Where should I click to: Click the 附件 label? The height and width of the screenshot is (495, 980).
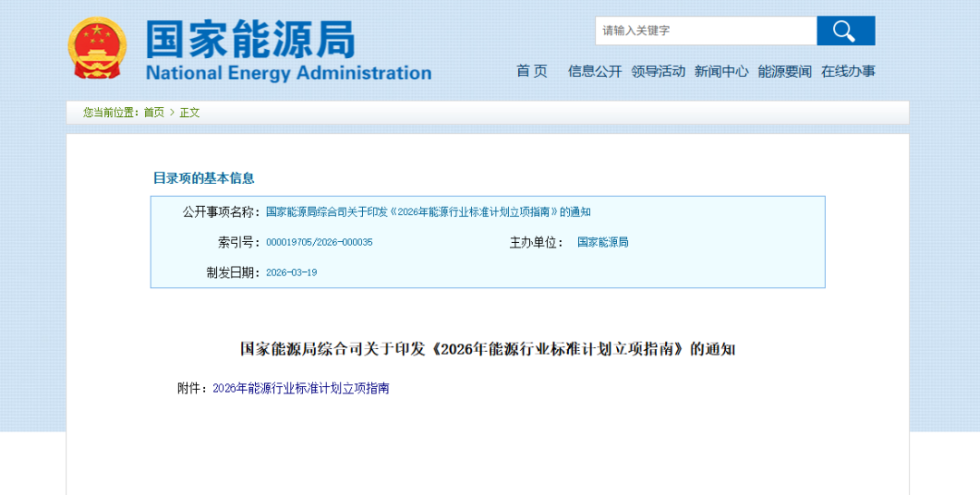(191, 388)
